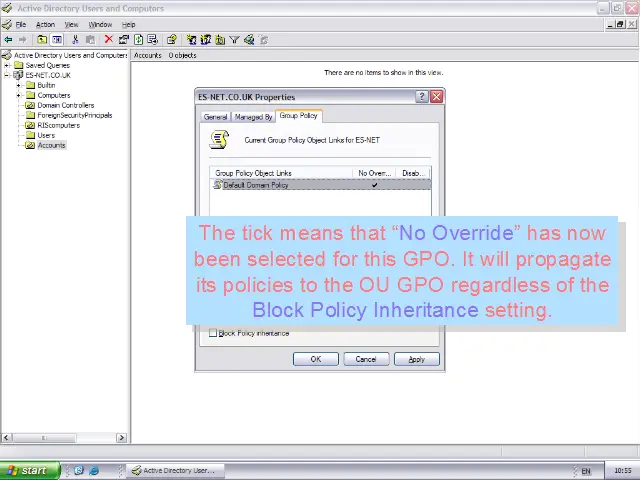The height and width of the screenshot is (480, 640).
Task: Open the Window menu
Action: [100, 24]
